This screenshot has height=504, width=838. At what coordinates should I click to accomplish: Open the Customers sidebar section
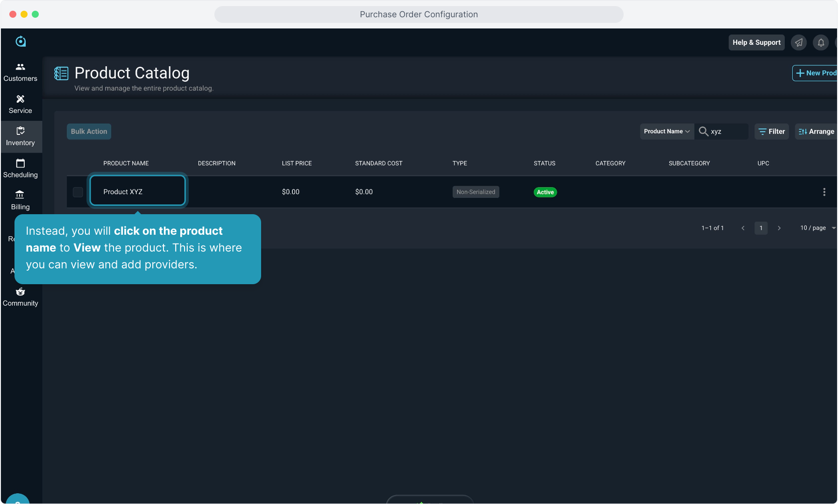pos(20,72)
